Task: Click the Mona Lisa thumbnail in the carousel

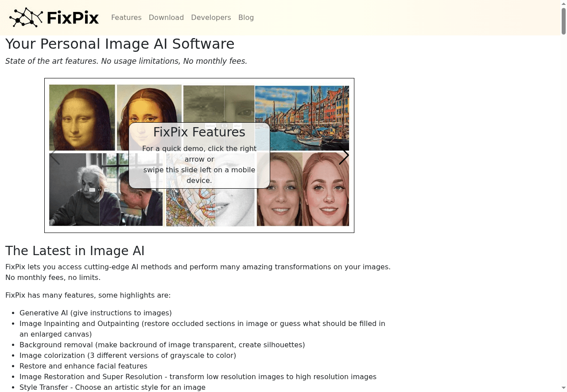Action: click(82, 117)
